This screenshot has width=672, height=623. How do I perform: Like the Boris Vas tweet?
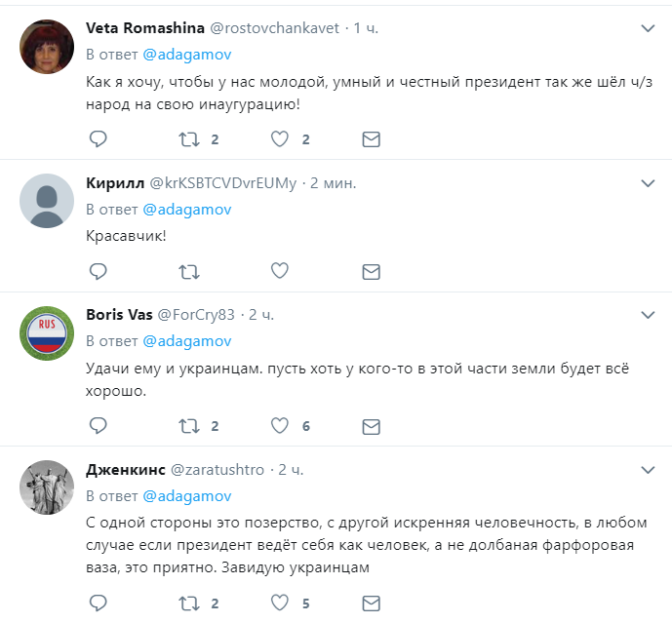[280, 426]
